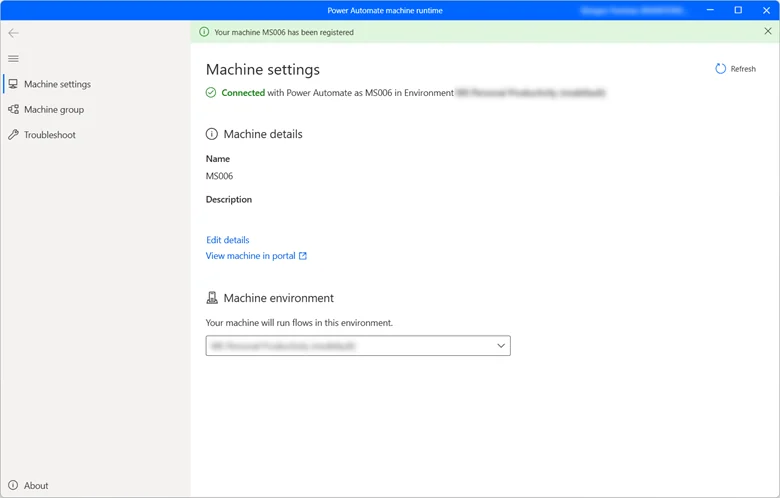The width and height of the screenshot is (780, 498).
Task: Click the 'Description' label
Action: click(229, 199)
